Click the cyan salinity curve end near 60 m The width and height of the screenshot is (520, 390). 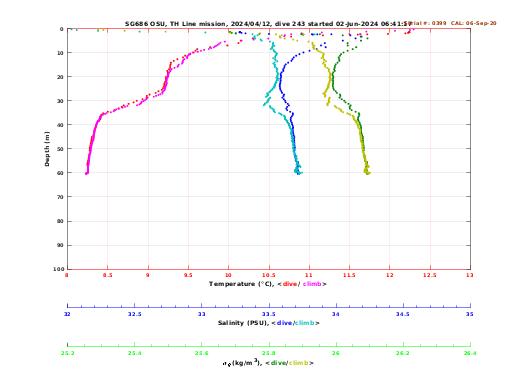[x=298, y=172]
